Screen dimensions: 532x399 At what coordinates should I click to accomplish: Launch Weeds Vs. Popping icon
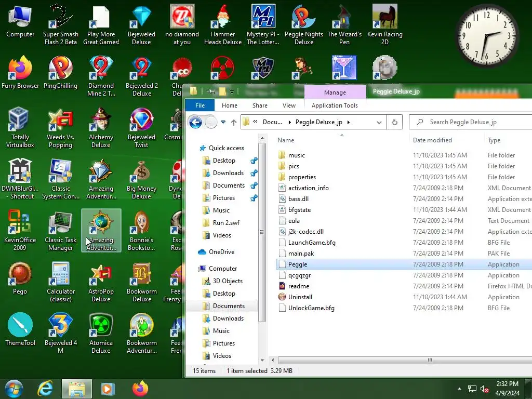point(60,128)
